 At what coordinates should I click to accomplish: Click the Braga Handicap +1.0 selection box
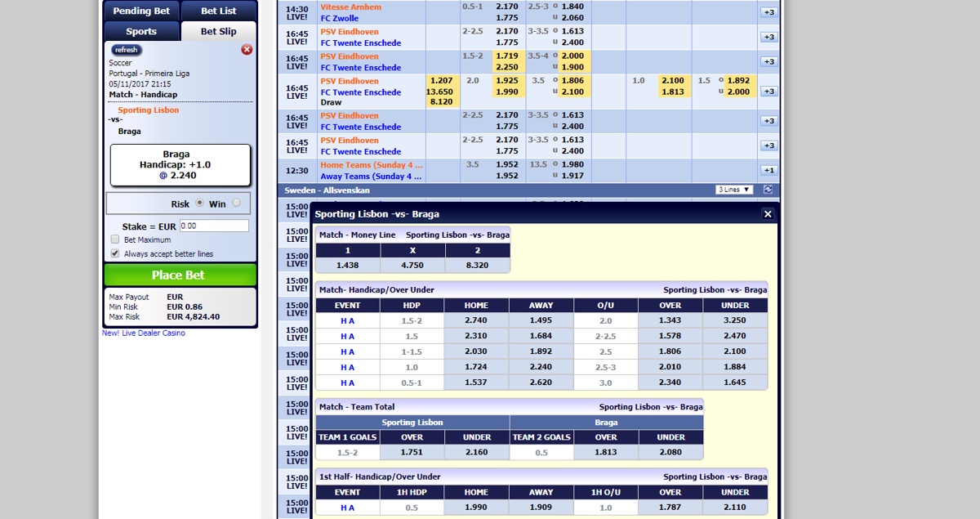point(180,165)
